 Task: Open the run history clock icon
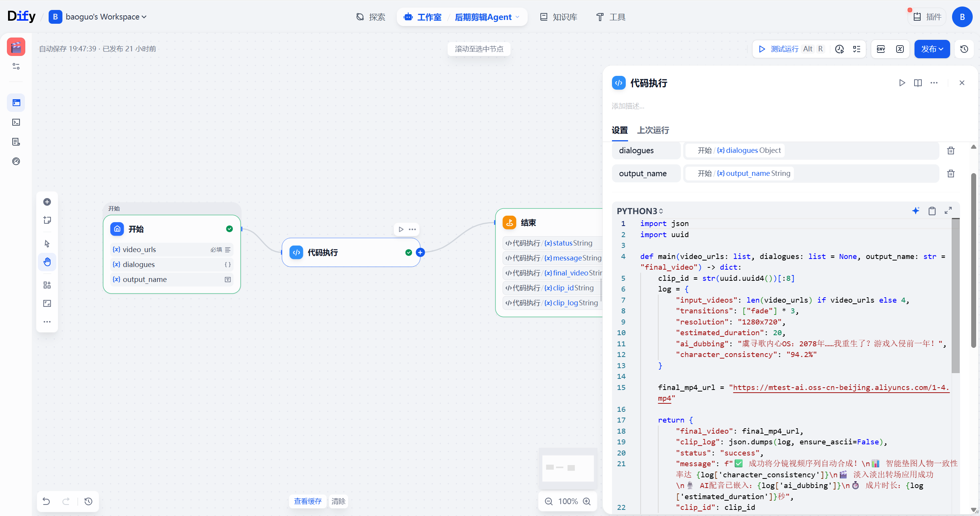pyautogui.click(x=839, y=49)
